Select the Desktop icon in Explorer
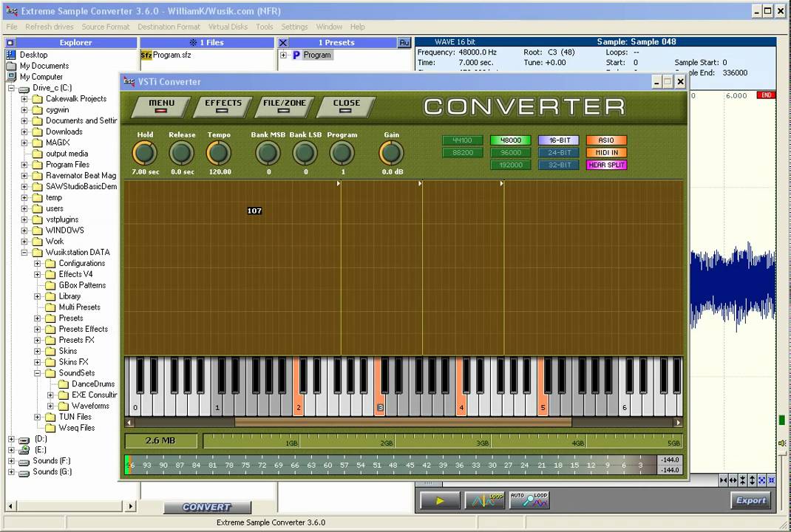Viewport: 791px width, 532px height. tap(10, 55)
